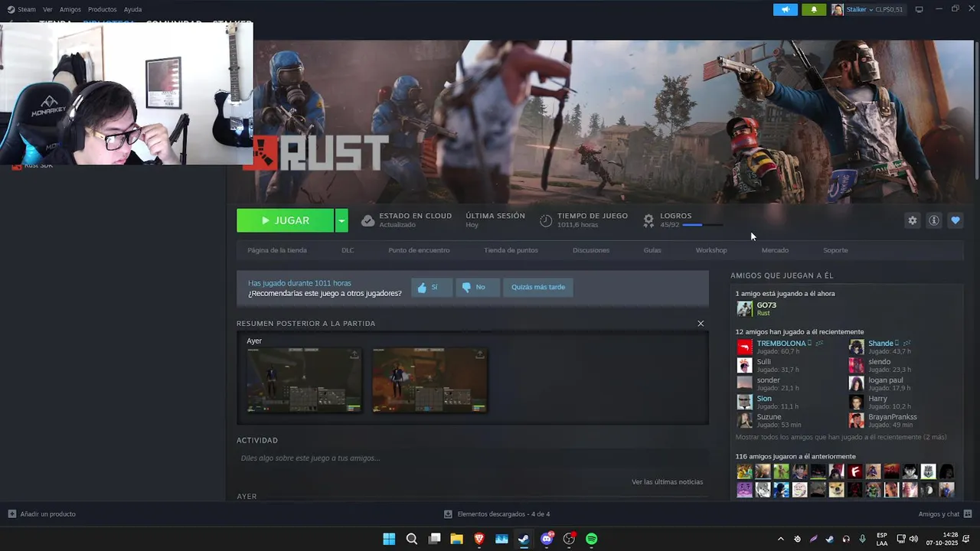Open Amigos y chat panel
Image resolution: width=980 pixels, height=551 pixels.
[x=945, y=514]
